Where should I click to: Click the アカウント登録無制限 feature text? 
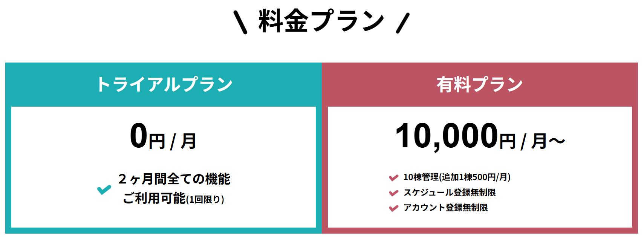coord(445,208)
